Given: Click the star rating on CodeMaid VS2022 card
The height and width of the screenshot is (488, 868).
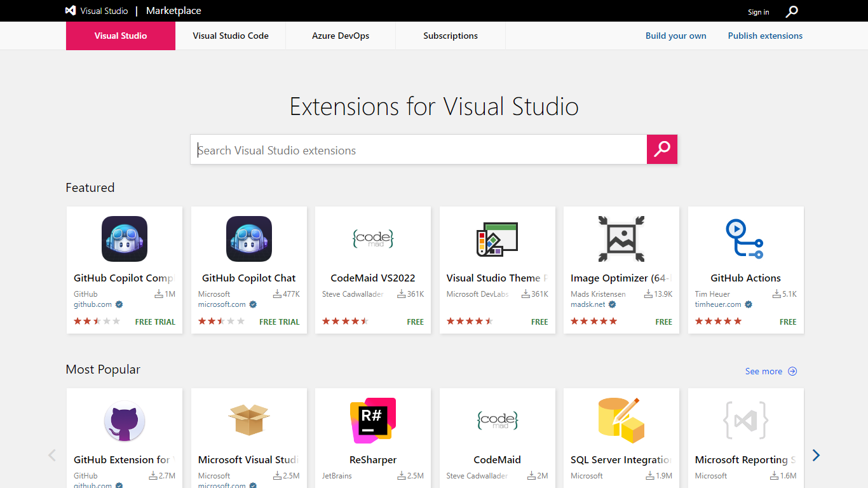Looking at the screenshot, I should [345, 322].
